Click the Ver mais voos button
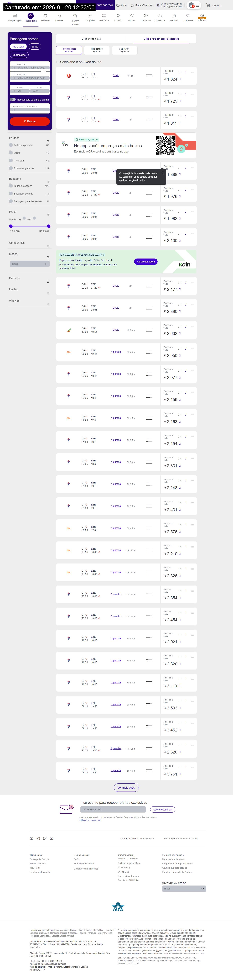 tap(126, 788)
